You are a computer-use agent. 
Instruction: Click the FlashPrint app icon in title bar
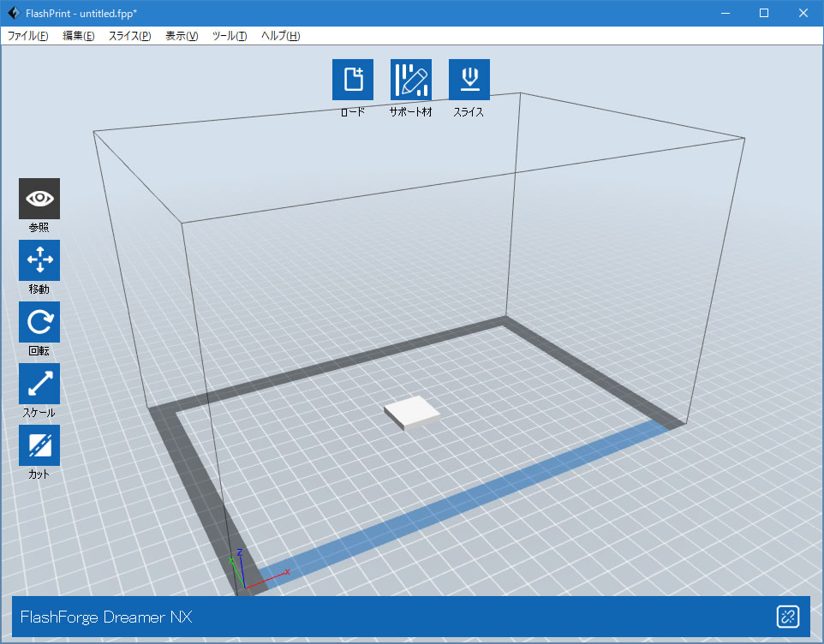(13, 13)
